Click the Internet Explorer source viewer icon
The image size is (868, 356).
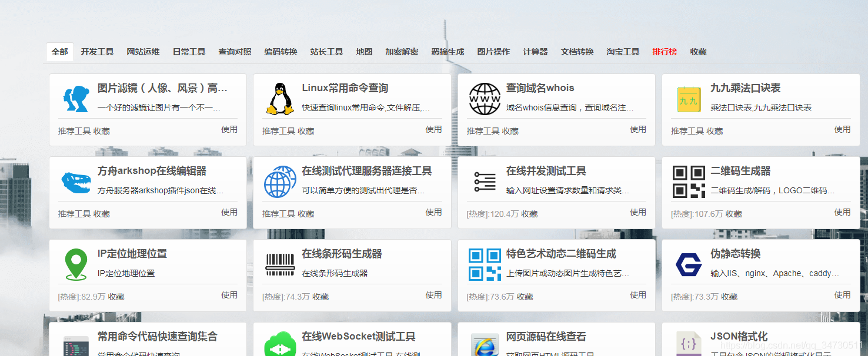click(485, 345)
